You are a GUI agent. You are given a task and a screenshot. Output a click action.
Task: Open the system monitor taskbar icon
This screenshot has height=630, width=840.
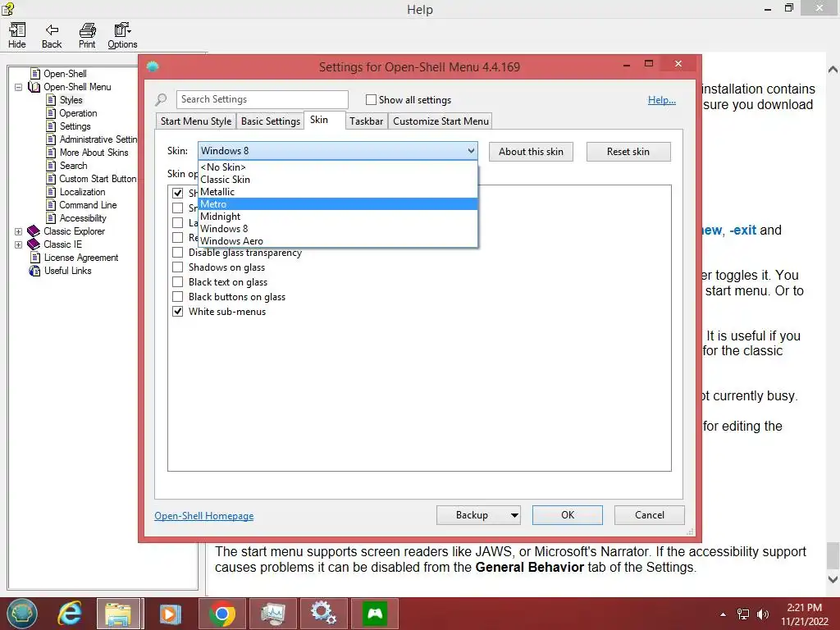click(x=273, y=614)
